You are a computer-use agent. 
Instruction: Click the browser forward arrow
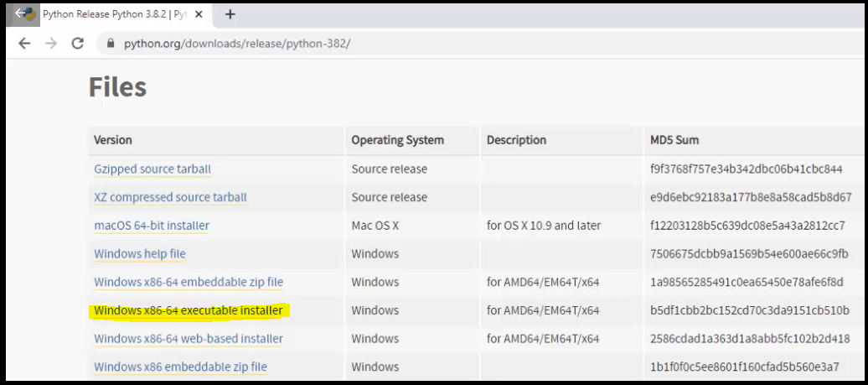(x=51, y=44)
